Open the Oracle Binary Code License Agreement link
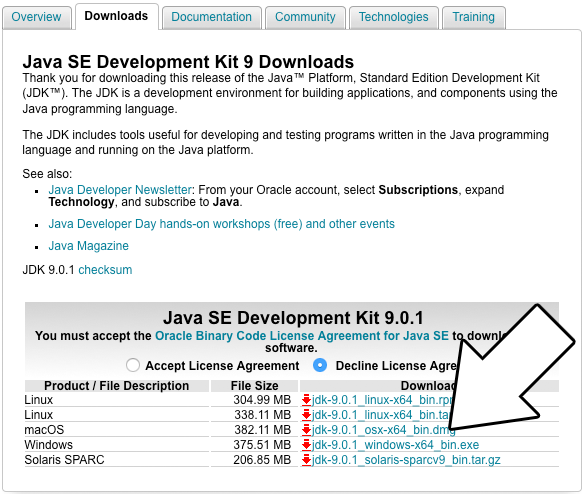The image size is (585, 494). [302, 336]
